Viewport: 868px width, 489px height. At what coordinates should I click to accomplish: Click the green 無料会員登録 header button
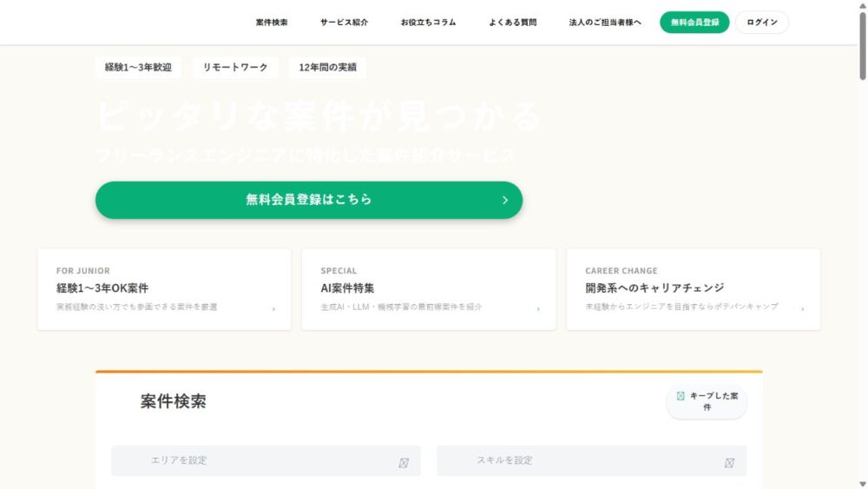[694, 23]
